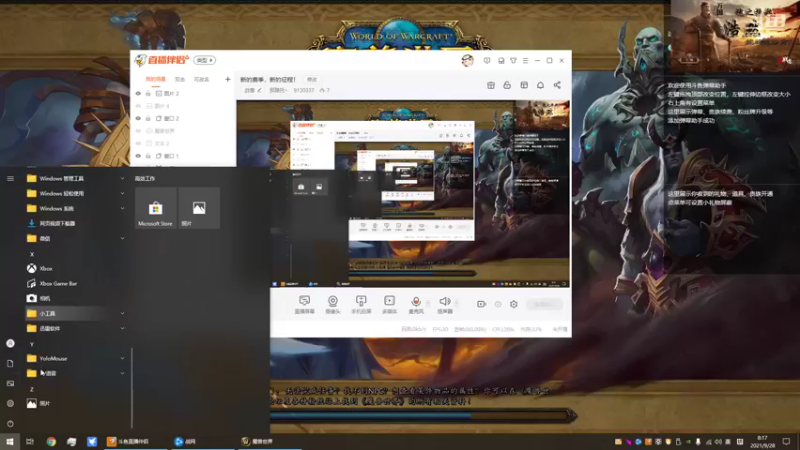Click the edit title button next to the stream title
Screen dimensions: 800x450
pos(312,79)
